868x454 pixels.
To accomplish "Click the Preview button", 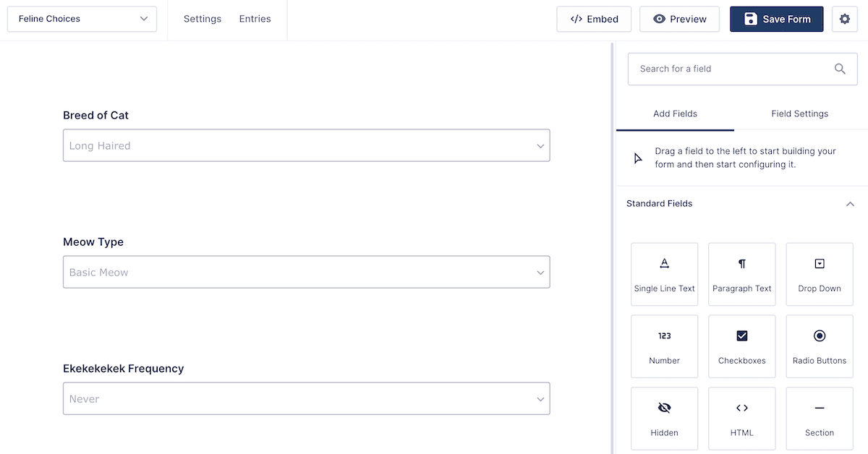I will (679, 20).
